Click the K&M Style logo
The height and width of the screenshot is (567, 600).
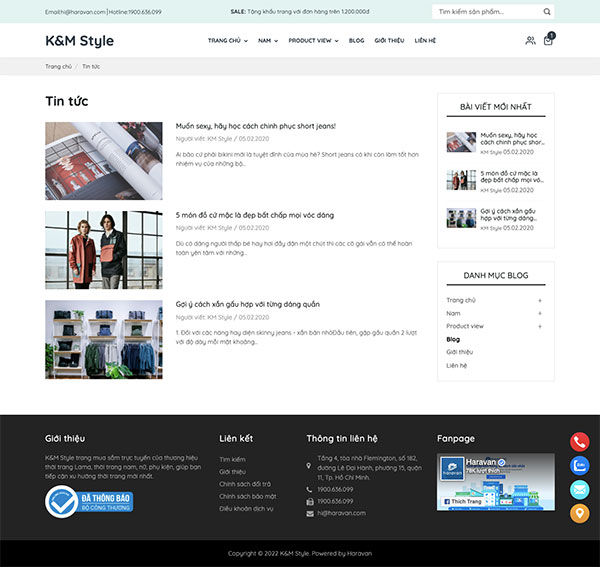[80, 41]
